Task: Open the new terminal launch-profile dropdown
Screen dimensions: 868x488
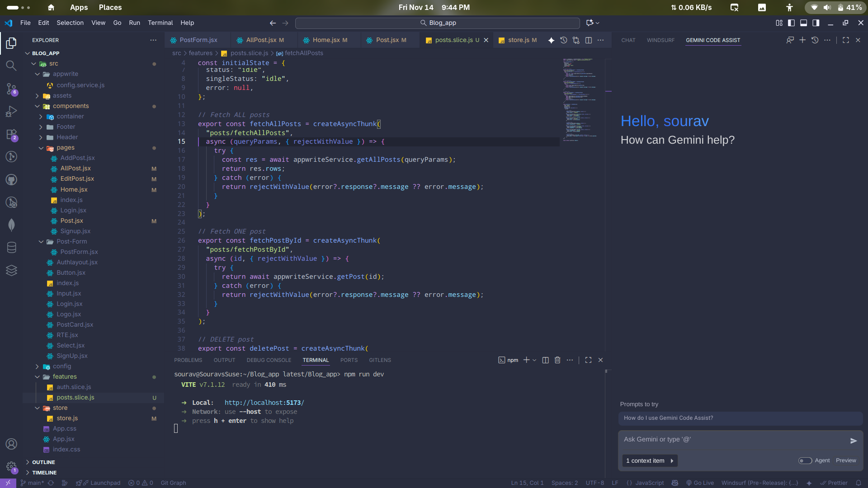Action: pyautogui.click(x=534, y=360)
